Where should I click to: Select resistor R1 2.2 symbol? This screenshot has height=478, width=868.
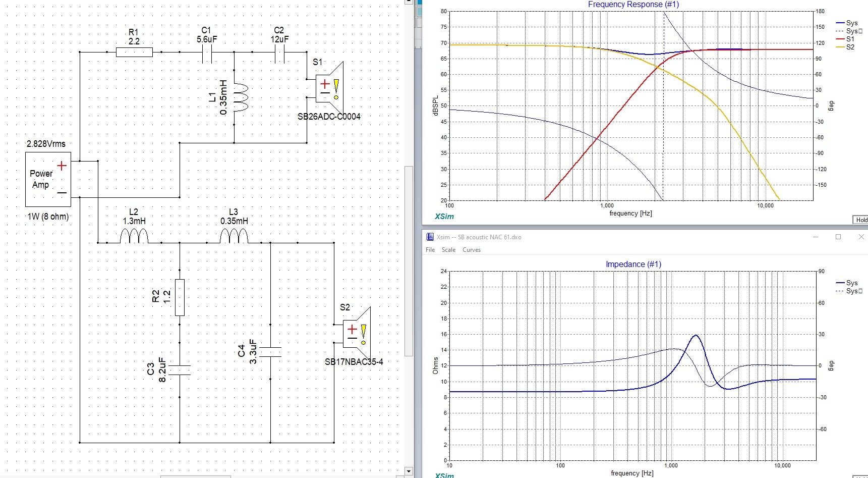click(134, 52)
